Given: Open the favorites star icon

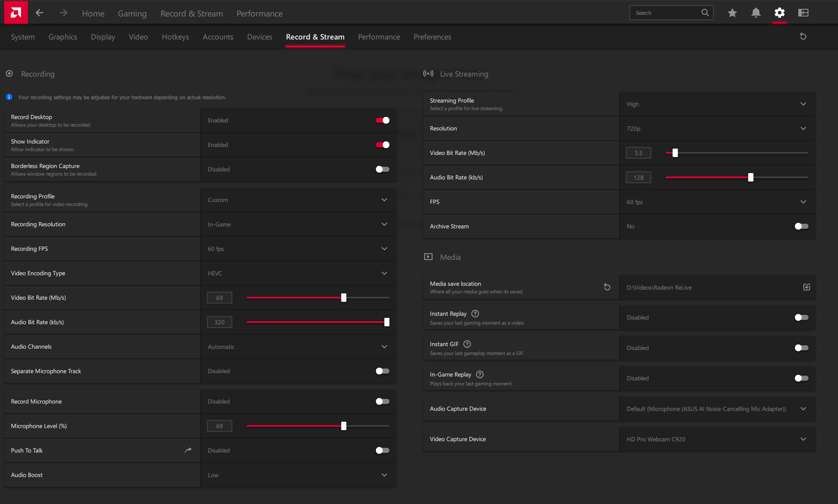Looking at the screenshot, I should coord(732,13).
